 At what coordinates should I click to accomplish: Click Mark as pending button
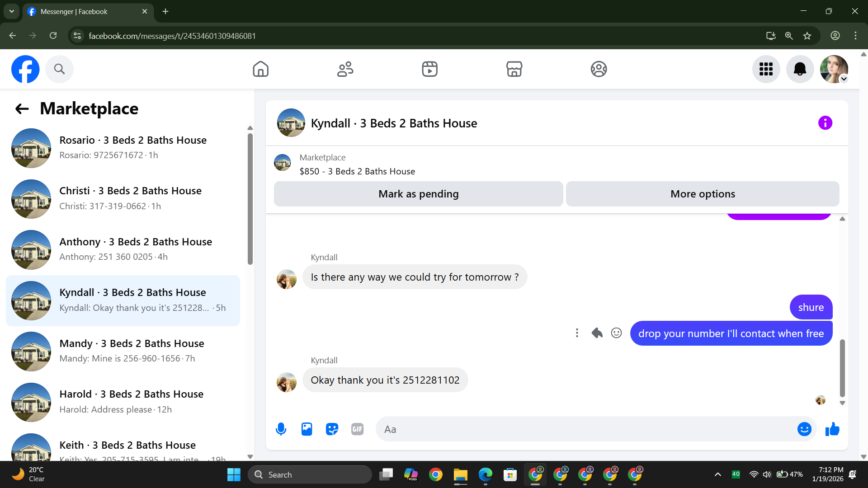418,194
